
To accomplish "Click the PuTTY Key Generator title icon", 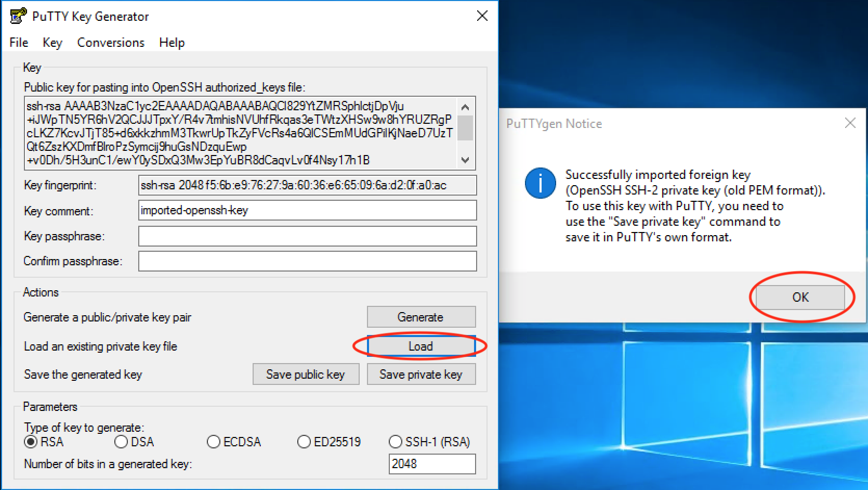I will (18, 16).
